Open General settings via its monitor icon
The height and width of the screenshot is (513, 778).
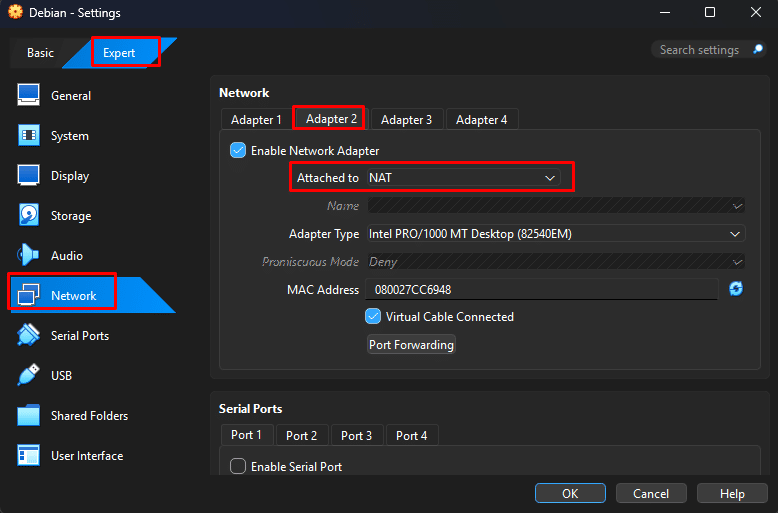[x=28, y=95]
